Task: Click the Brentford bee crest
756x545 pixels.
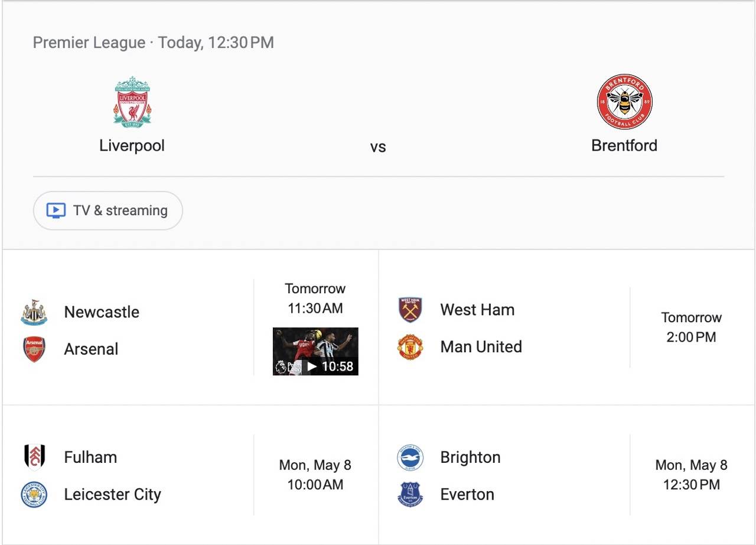Action: tap(624, 102)
